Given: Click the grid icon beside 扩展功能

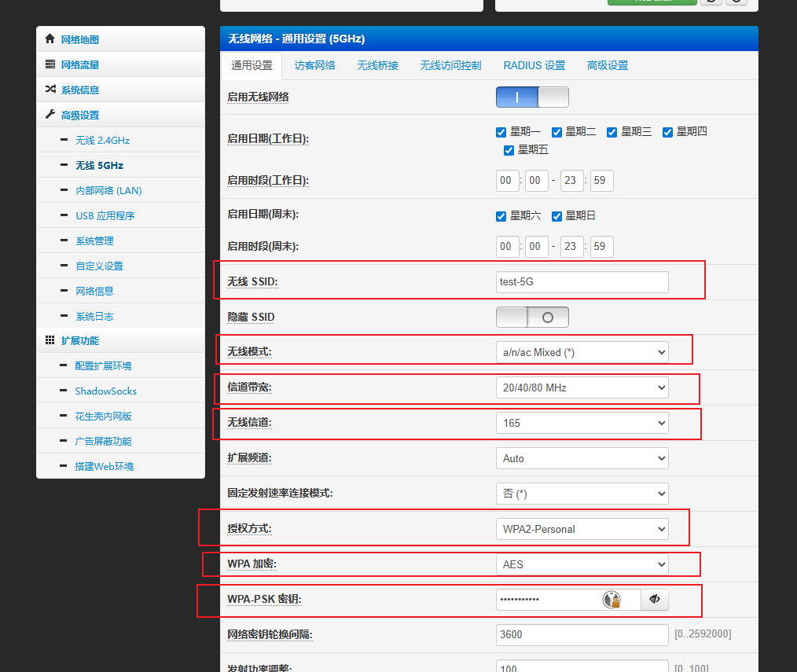Looking at the screenshot, I should pyautogui.click(x=50, y=340).
